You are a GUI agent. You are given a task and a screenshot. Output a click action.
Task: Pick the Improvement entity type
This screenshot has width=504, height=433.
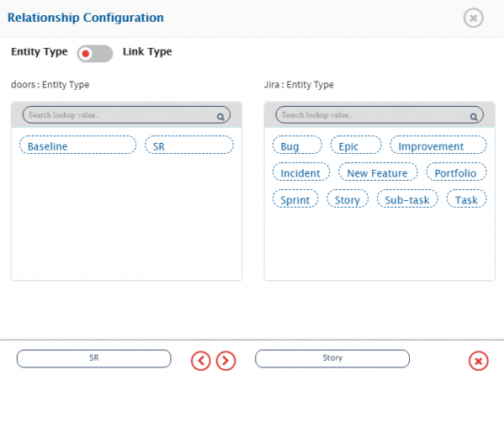pos(438,145)
